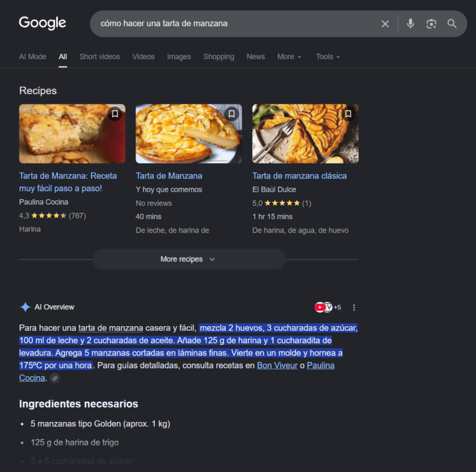The height and width of the screenshot is (472, 476).
Task: Click the magnifying glass search icon
Action: tap(452, 24)
